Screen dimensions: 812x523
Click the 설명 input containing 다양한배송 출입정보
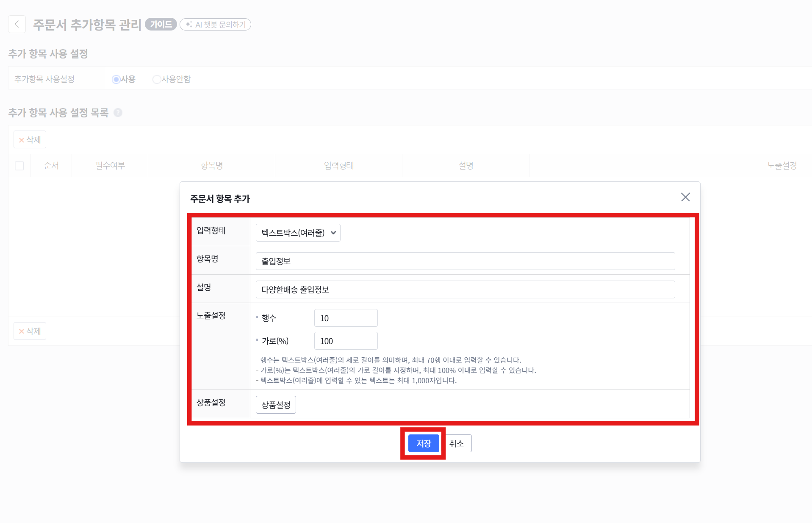point(465,289)
